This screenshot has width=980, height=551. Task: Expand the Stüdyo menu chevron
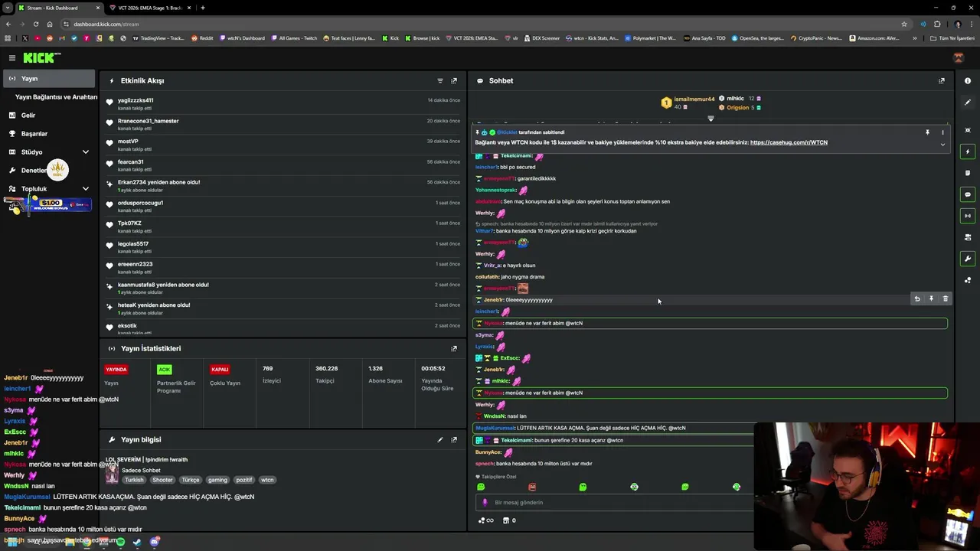(x=85, y=152)
